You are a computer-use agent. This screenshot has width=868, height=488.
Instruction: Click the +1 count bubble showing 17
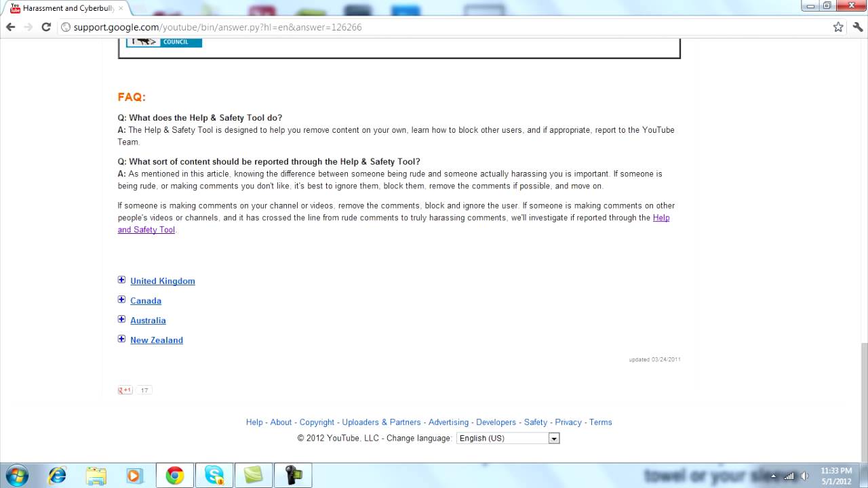(144, 390)
